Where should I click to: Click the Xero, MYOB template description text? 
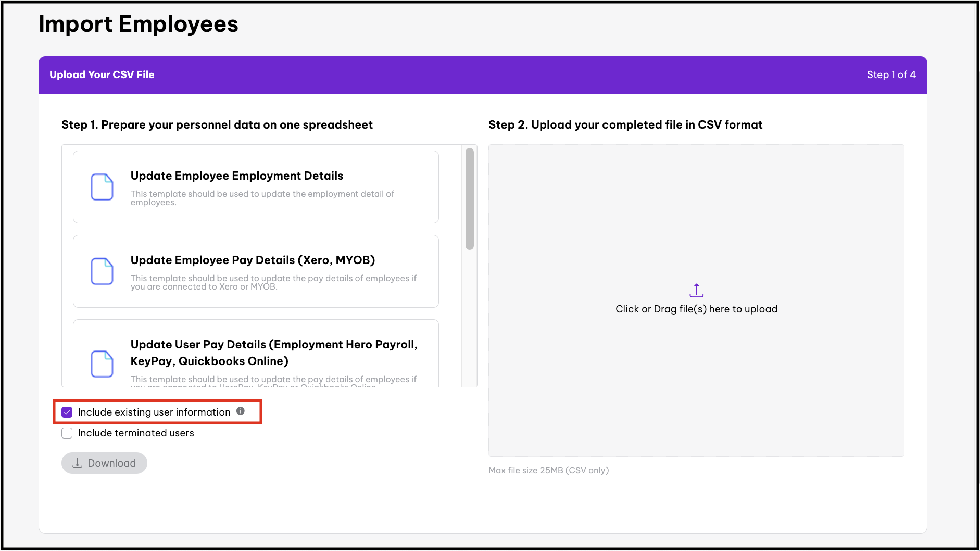tap(273, 282)
